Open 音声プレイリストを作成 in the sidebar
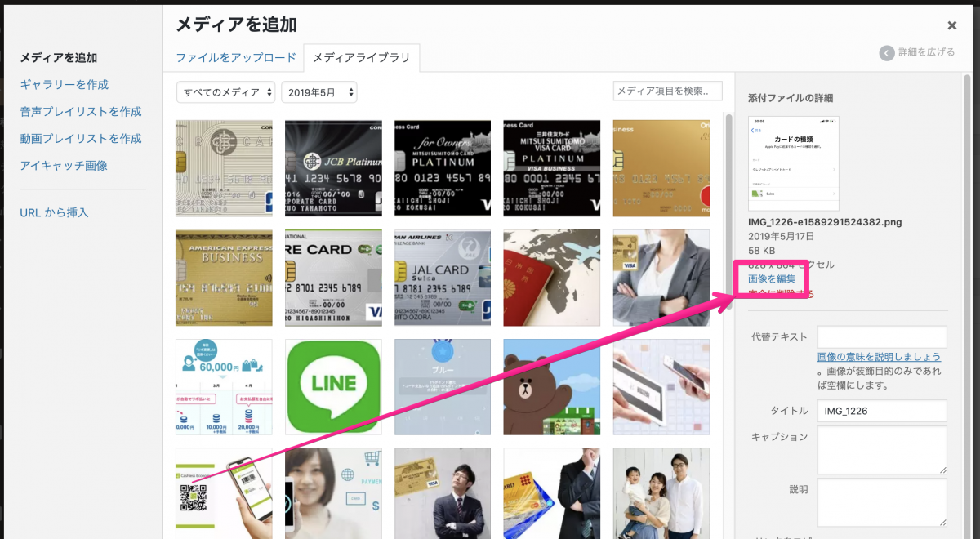 coord(81,112)
